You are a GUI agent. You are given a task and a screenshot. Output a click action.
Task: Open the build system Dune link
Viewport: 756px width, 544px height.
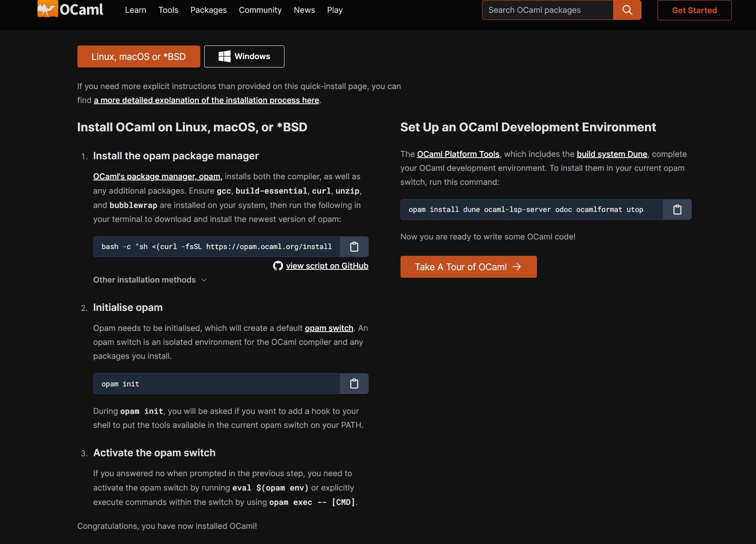pos(612,154)
